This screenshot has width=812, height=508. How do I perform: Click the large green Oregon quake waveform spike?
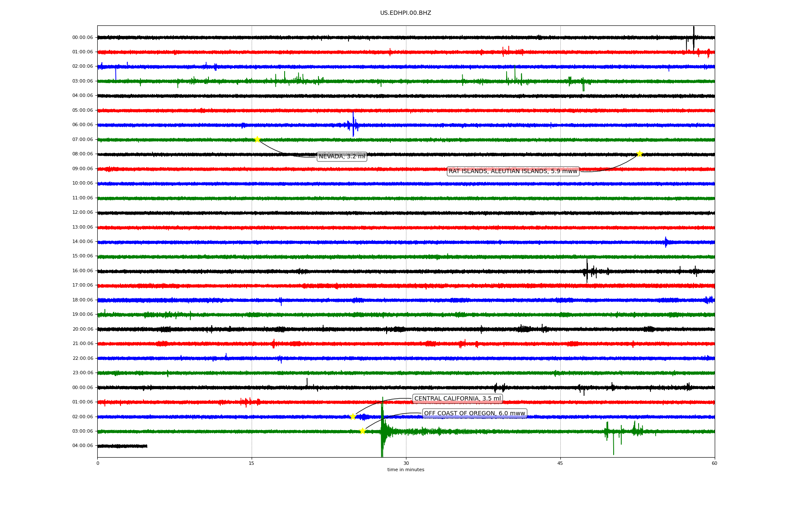382,432
